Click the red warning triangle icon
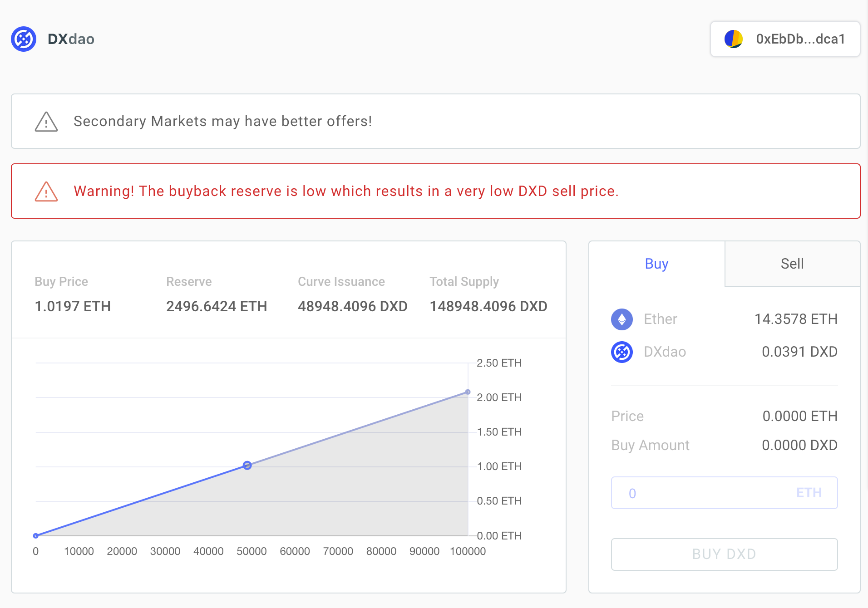The height and width of the screenshot is (608, 868). [46, 191]
